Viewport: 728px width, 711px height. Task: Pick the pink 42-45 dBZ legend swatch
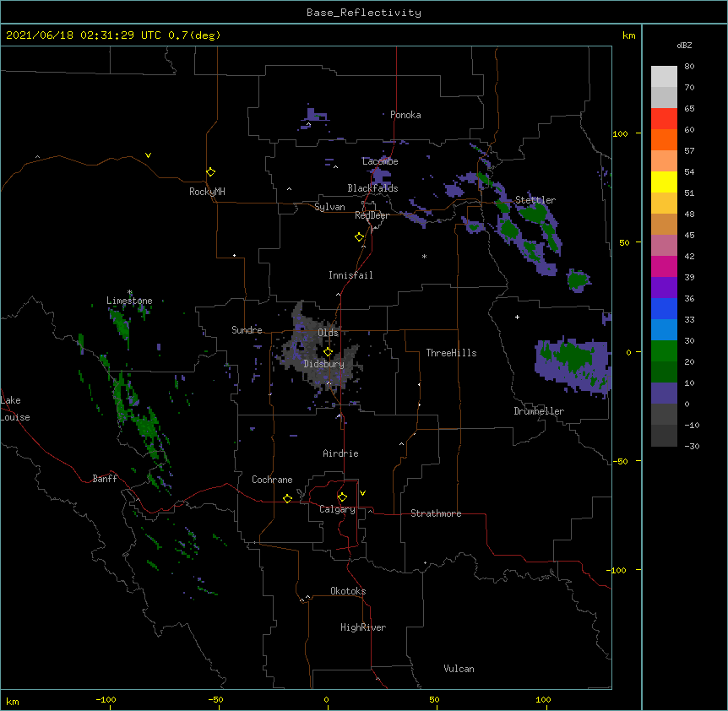click(664, 246)
